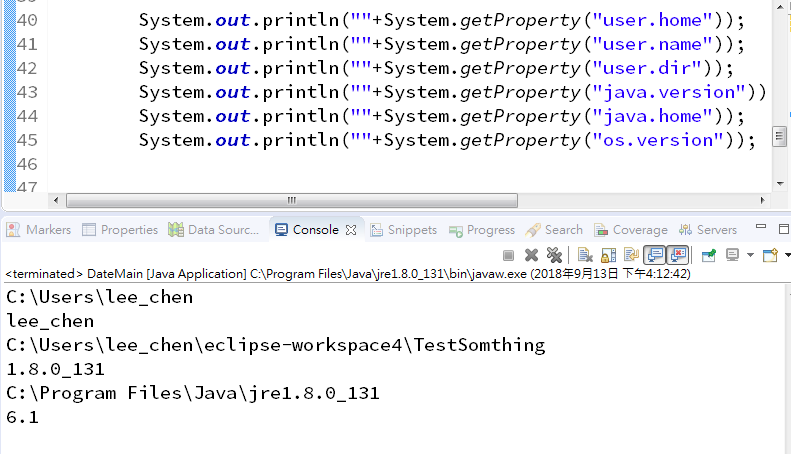Click the Display Selected Console icon

[732, 255]
